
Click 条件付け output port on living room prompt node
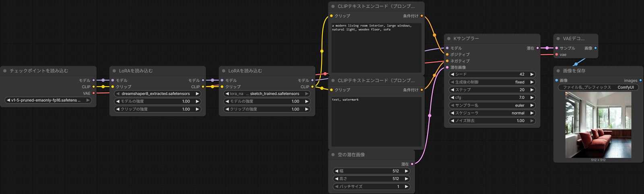point(422,16)
